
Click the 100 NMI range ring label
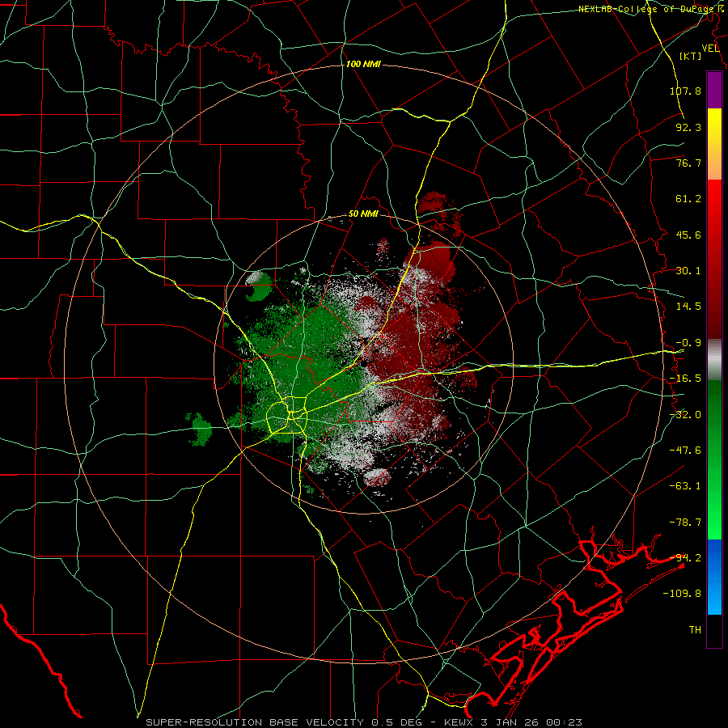pyautogui.click(x=363, y=64)
